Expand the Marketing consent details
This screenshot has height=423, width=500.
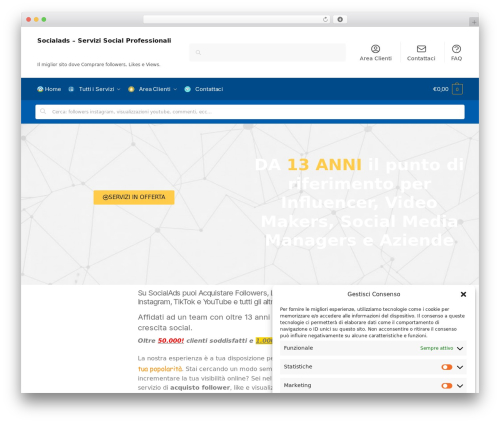point(460,386)
